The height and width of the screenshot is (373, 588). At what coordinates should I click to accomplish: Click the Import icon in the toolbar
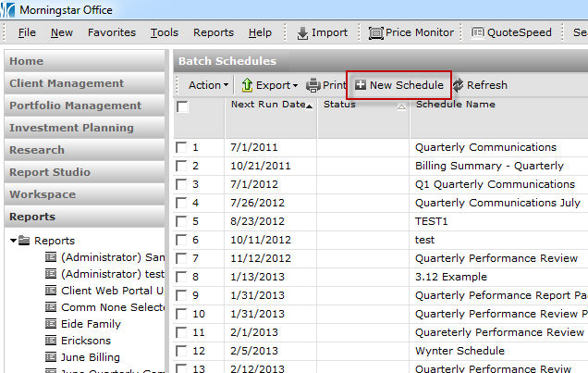(302, 32)
